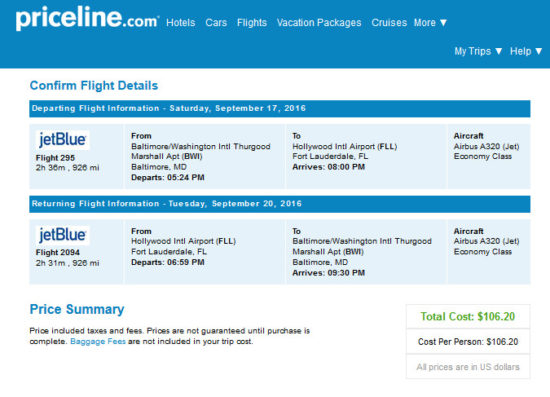Select the Departing Flight Information header bar

click(x=280, y=108)
